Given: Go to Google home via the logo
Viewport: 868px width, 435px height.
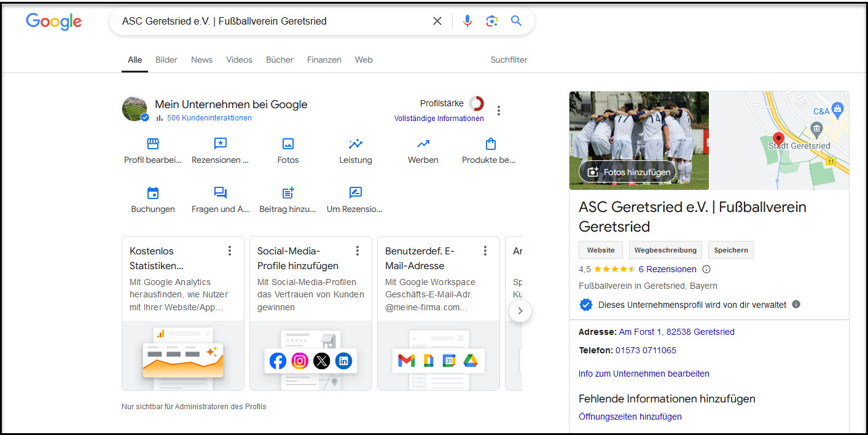Looking at the screenshot, I should 53,22.
